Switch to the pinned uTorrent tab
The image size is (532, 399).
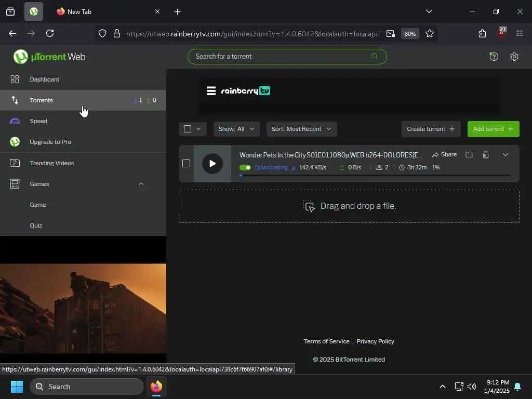[x=34, y=11]
